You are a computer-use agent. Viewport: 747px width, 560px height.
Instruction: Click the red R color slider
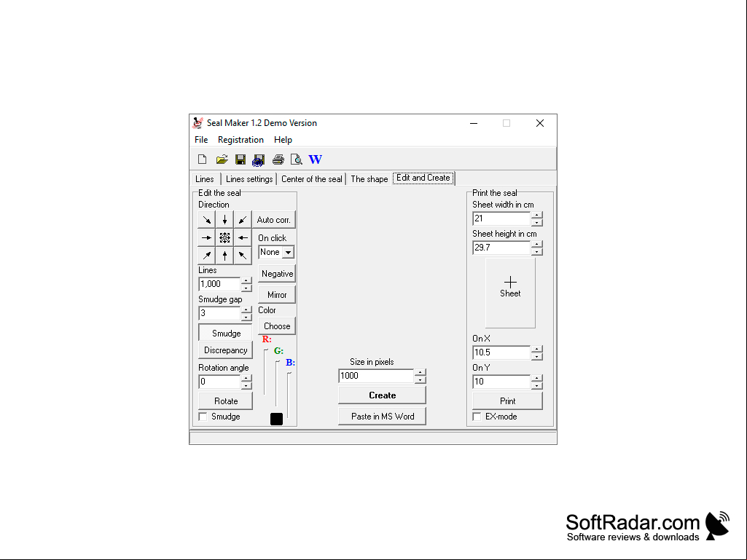coord(265,371)
